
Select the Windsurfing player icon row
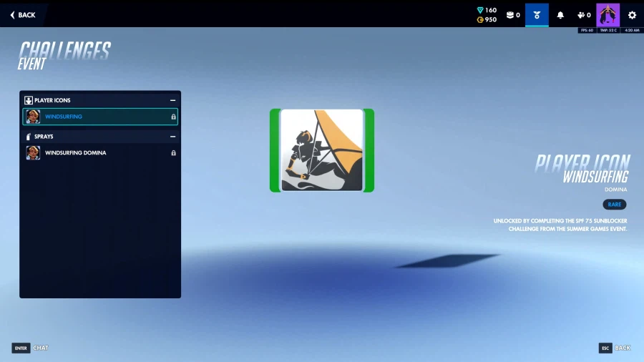click(x=100, y=117)
